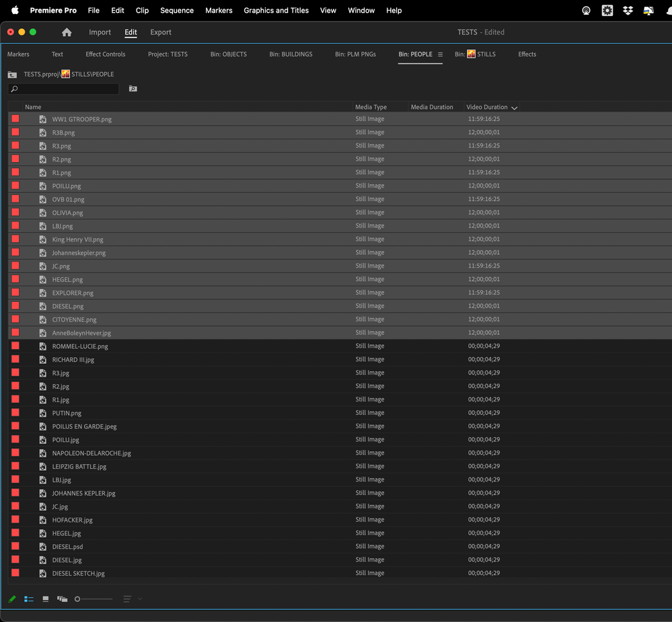Click the still image icon for R3B.png
Screen dimensions: 672x622
(x=43, y=132)
